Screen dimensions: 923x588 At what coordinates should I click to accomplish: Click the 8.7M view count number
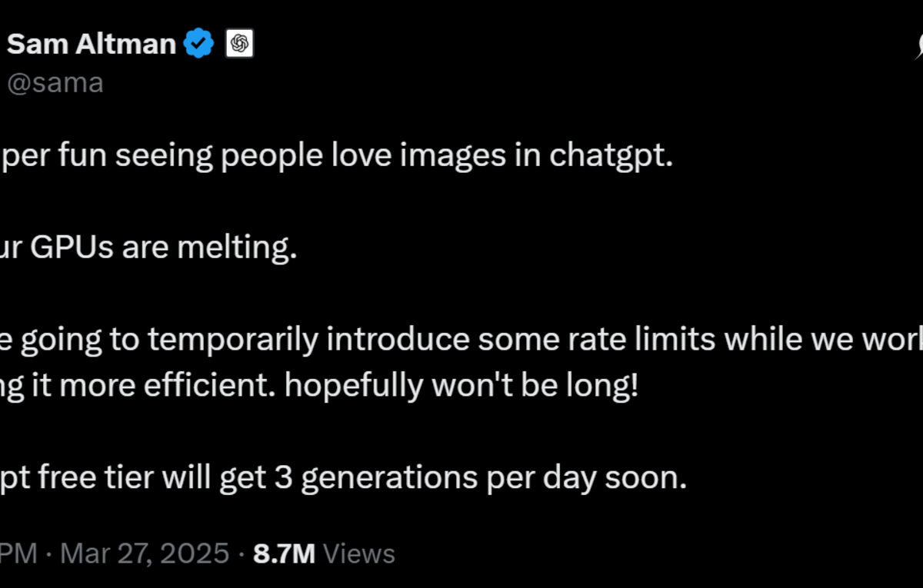pos(284,553)
